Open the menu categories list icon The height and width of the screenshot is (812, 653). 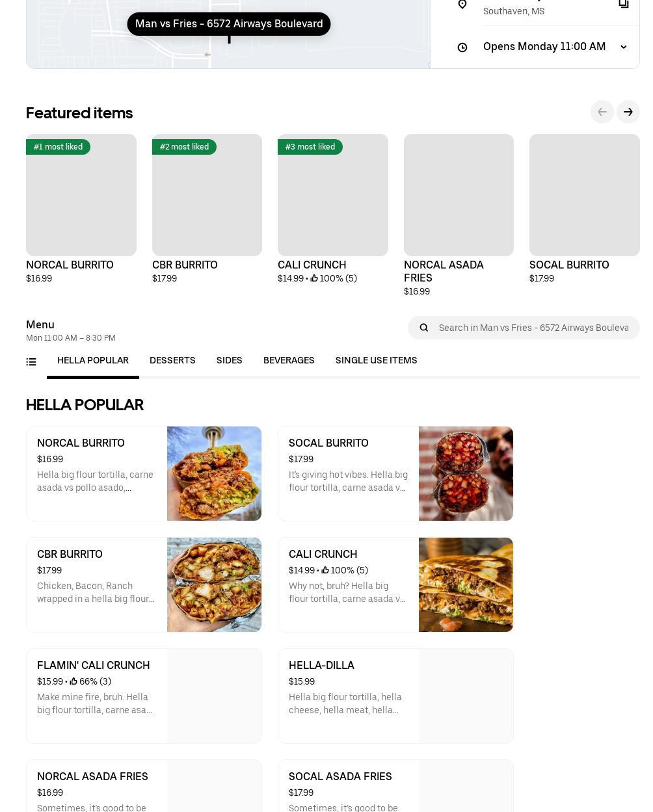pos(31,362)
